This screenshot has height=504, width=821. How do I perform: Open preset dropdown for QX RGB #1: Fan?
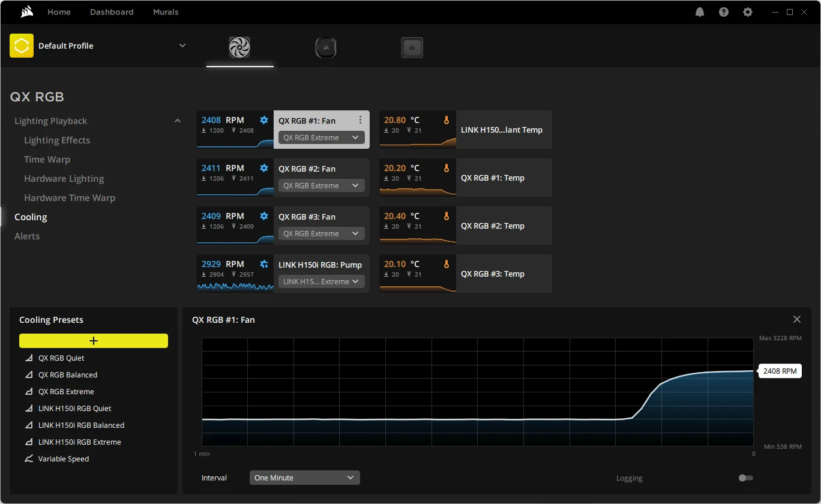coord(322,137)
